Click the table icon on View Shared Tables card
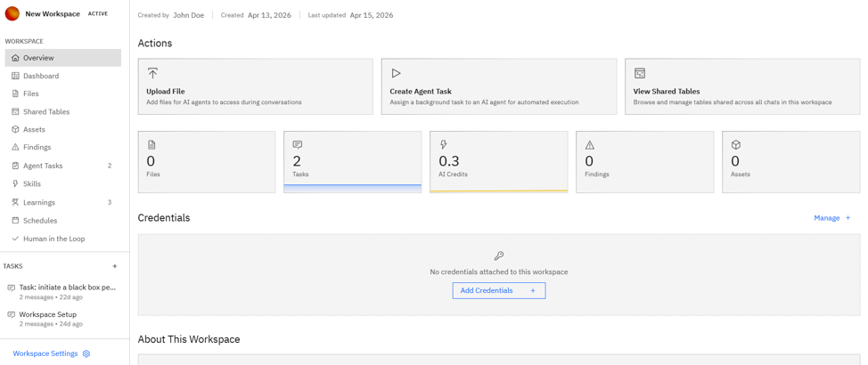This screenshot has width=868, height=365. (x=639, y=74)
